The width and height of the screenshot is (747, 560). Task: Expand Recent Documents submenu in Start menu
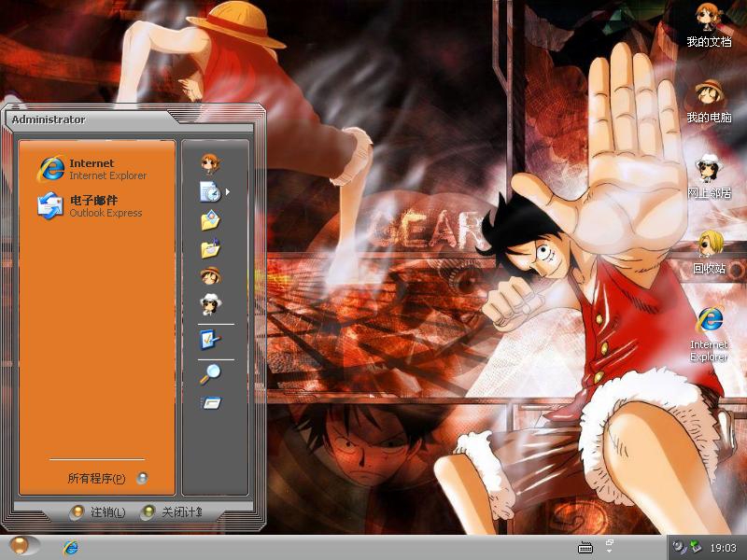[x=212, y=192]
